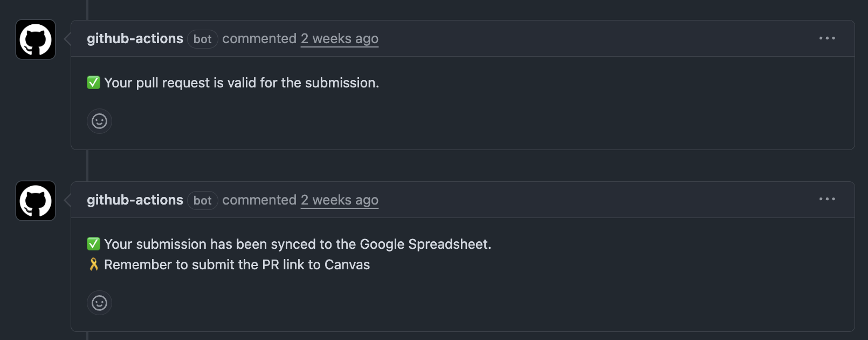Image resolution: width=868 pixels, height=340 pixels.
Task: Open the reaction picker under the Canvas reminder comment
Action: tap(99, 303)
